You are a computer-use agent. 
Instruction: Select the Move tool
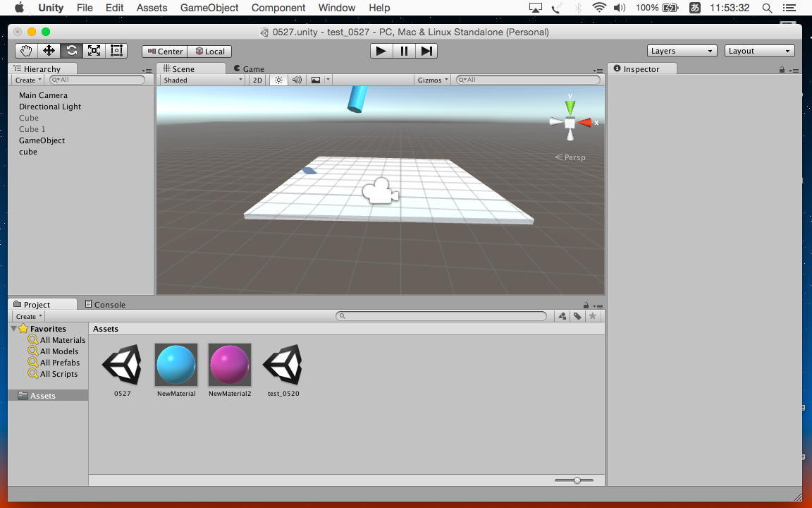[x=49, y=51]
